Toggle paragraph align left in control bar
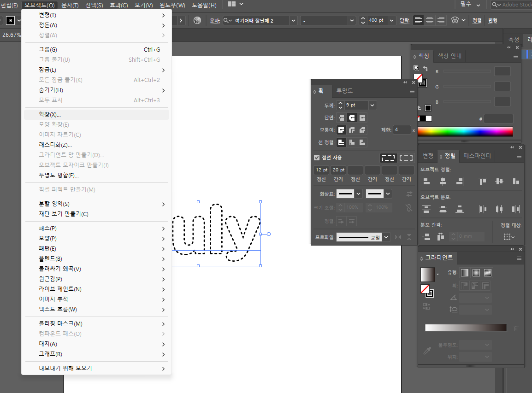Image resolution: width=532 pixels, height=393 pixels. pos(418,20)
